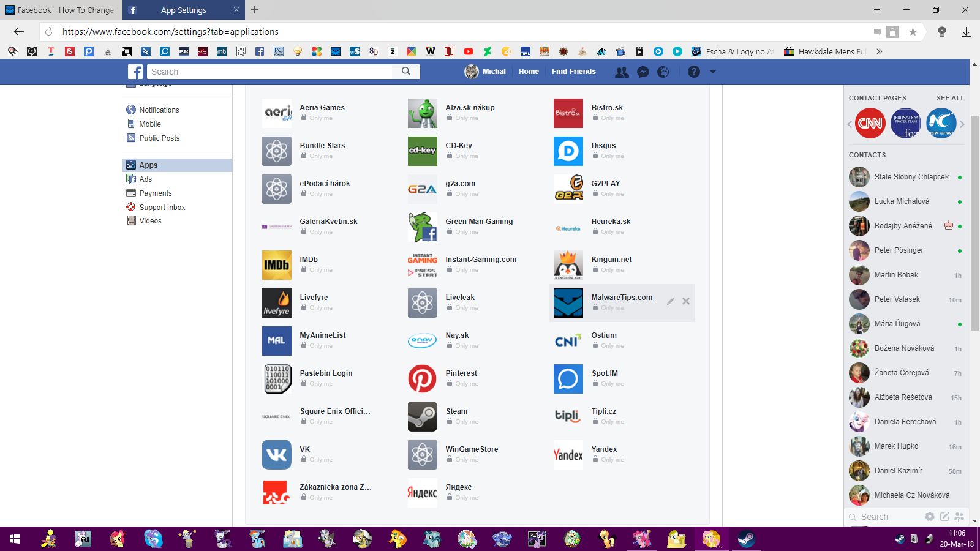Screen dimensions: 980x551
Task: Open the Jerusalem Prayer Team page thumbnail
Action: [905, 123]
